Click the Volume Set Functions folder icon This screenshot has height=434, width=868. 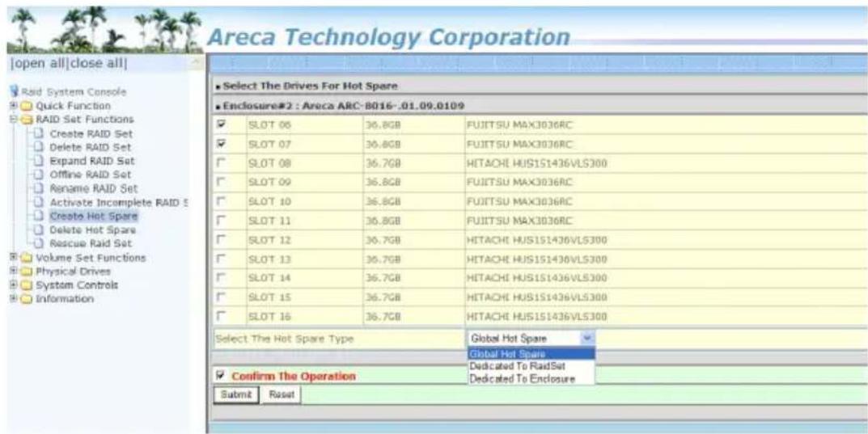(x=28, y=258)
